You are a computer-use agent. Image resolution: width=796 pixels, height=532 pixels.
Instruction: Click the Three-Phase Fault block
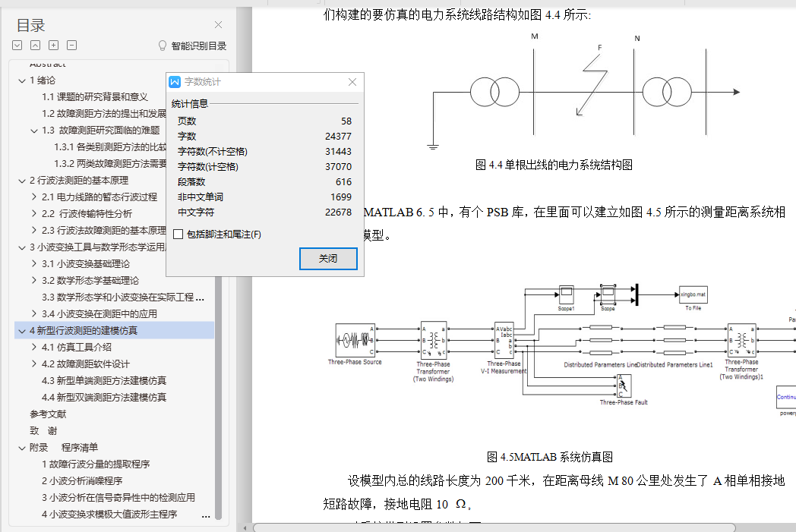pyautogui.click(x=624, y=386)
